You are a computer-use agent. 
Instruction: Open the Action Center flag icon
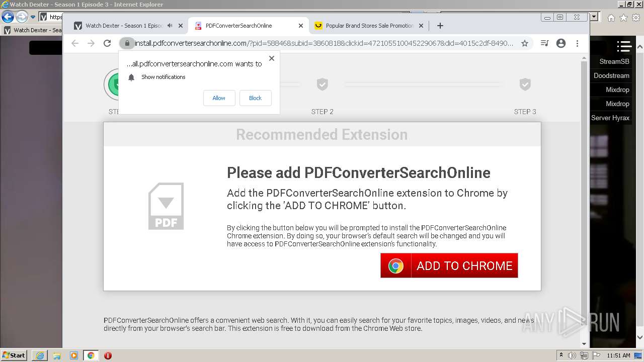(x=596, y=355)
